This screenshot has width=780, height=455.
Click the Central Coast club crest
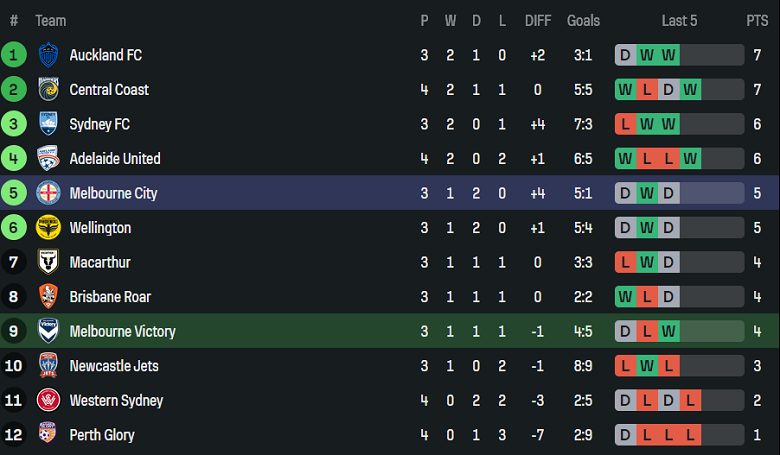pos(48,90)
